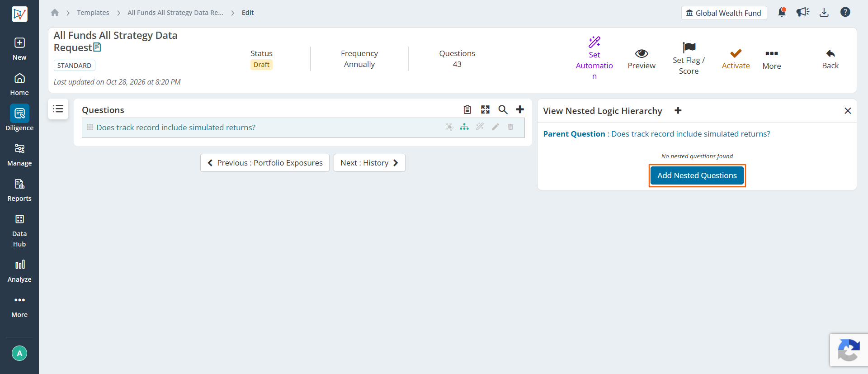Open the user avatar profile menu
The image size is (868, 374).
click(x=19, y=353)
